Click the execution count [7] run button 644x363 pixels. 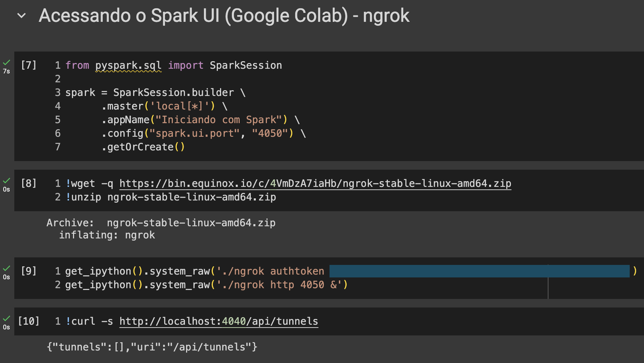[x=29, y=65]
